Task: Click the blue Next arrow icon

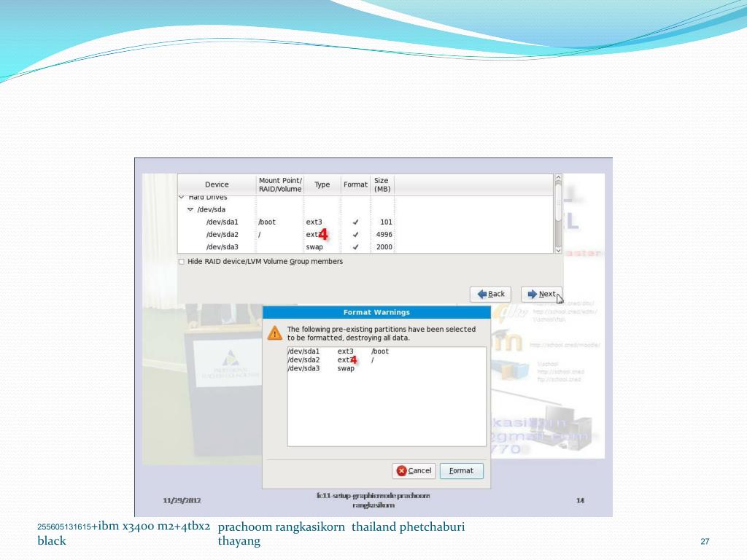Action: coord(532,295)
